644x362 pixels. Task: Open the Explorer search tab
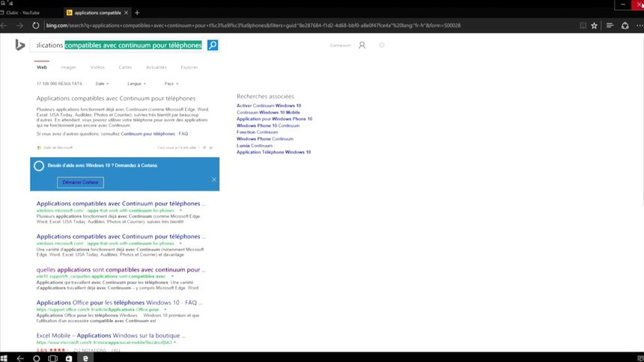click(x=189, y=67)
